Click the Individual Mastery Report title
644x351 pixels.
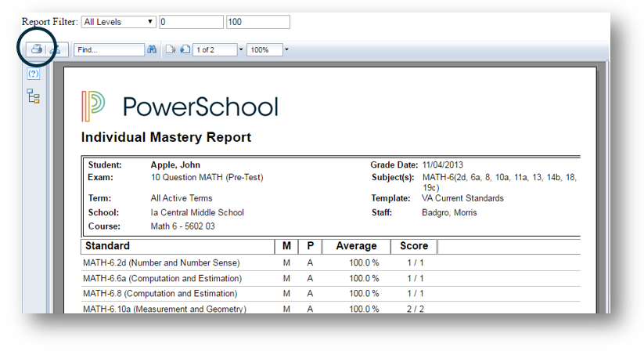[166, 137]
